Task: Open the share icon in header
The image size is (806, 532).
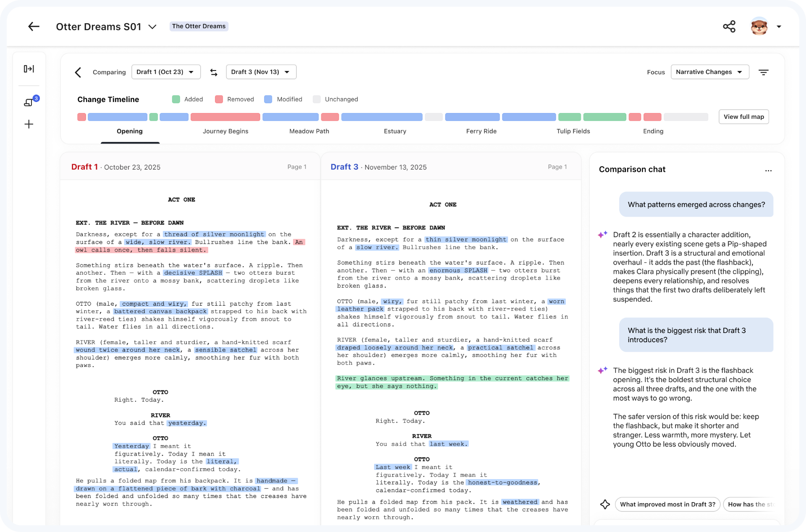Action: pos(729,26)
